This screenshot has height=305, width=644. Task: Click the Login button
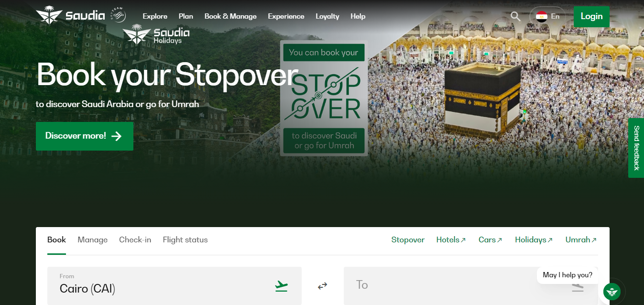click(x=591, y=16)
